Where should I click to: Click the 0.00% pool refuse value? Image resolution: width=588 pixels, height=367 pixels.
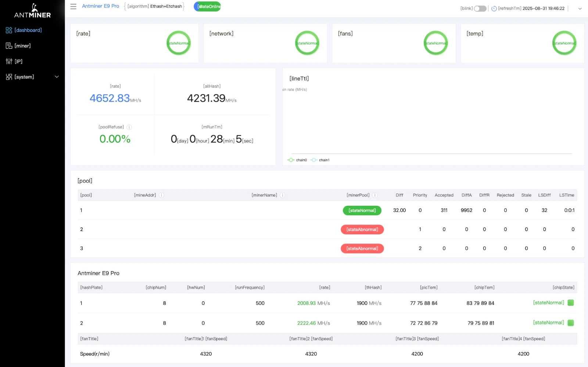(x=115, y=139)
